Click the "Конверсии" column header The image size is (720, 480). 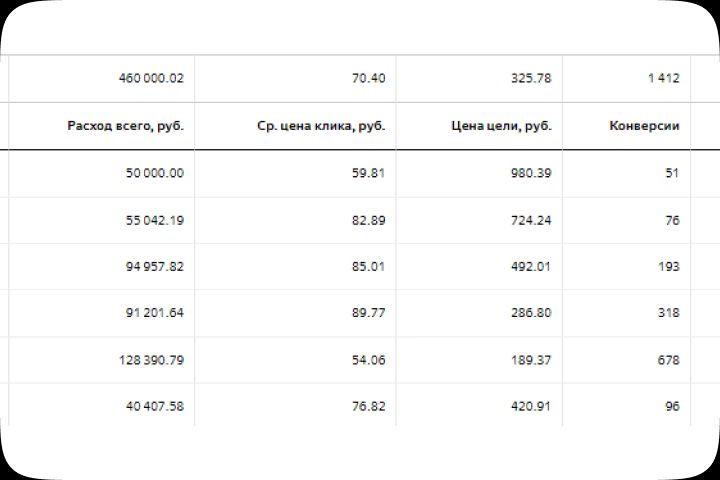pos(644,126)
